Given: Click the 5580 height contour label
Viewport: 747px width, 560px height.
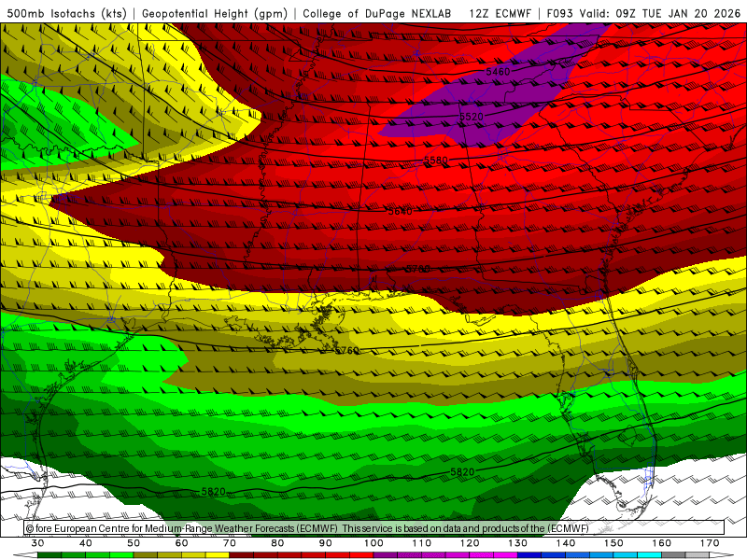Looking at the screenshot, I should (x=436, y=161).
